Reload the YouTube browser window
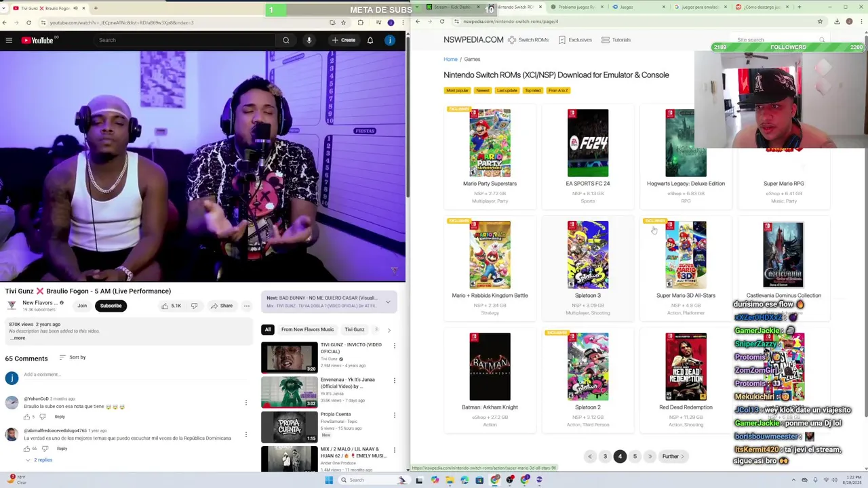 pyautogui.click(x=28, y=22)
